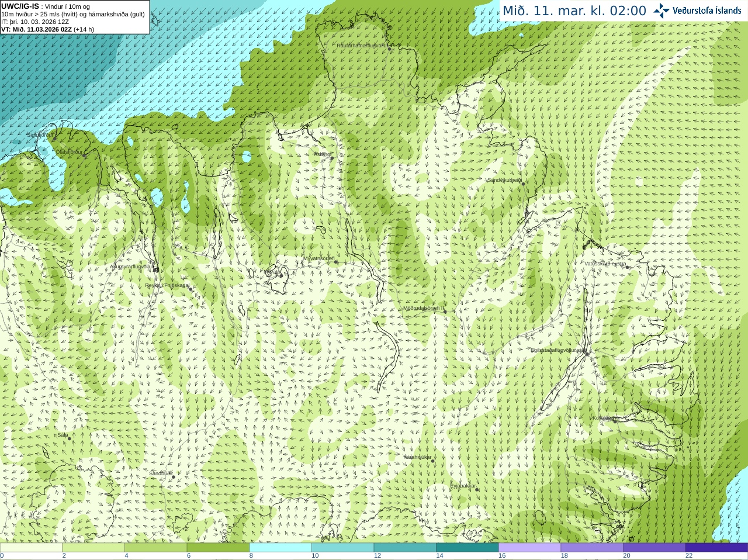The image size is (748, 560).
Task: Click the Vatnsskarð eystra station label
Action: [x=605, y=264]
